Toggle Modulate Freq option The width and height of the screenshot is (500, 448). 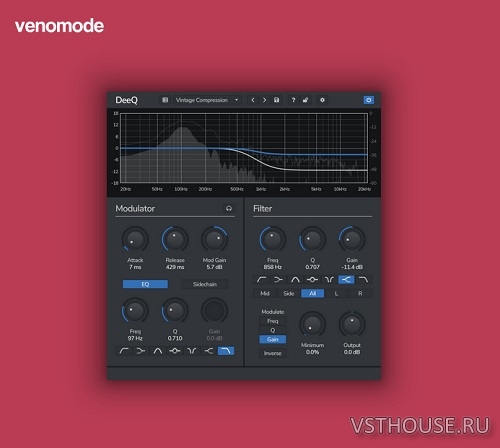pyautogui.click(x=273, y=321)
